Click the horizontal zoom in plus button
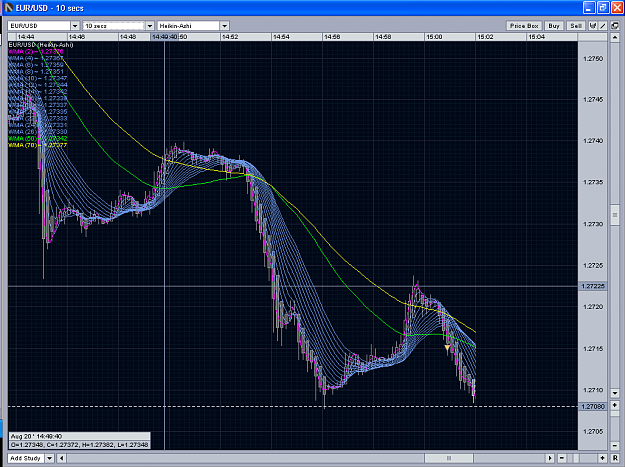The height and width of the screenshot is (467, 625). tap(602, 458)
